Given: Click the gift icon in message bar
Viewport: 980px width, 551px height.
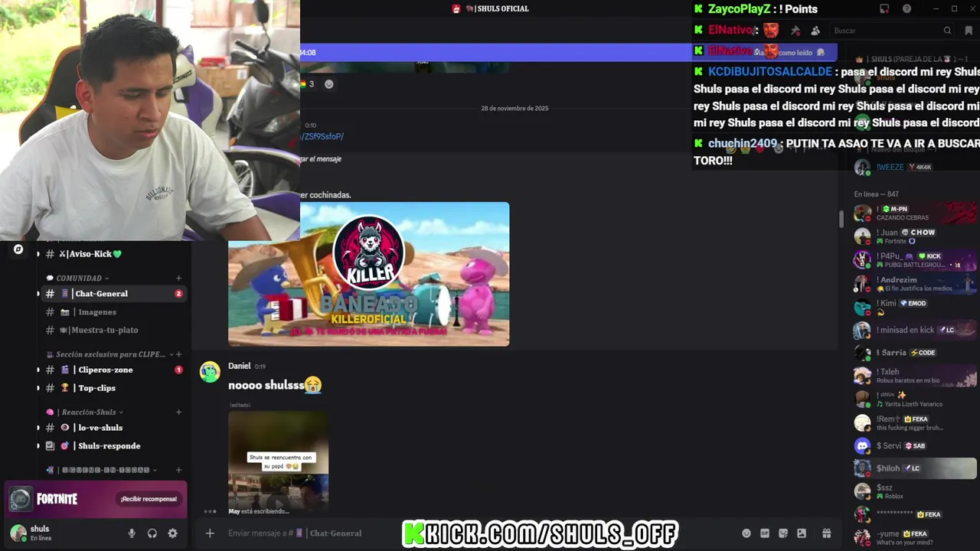Looking at the screenshot, I should 827,533.
